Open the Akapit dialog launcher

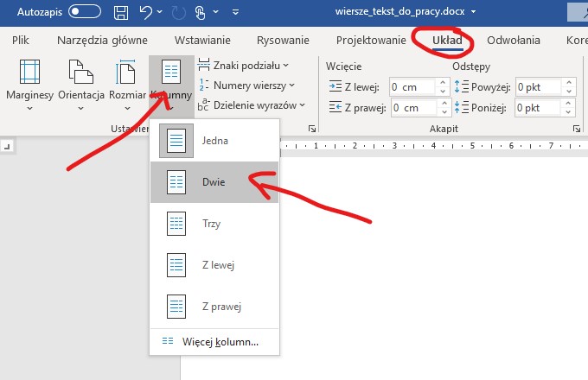(576, 128)
